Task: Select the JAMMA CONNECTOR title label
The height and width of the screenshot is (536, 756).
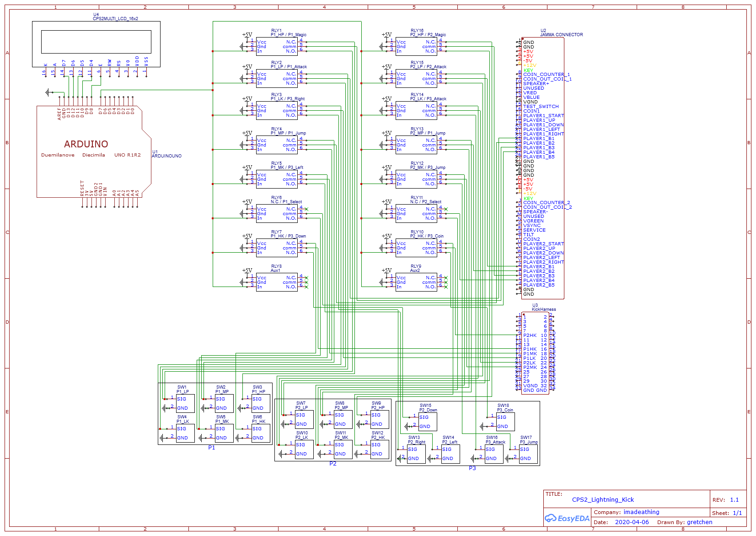Action: pyautogui.click(x=562, y=35)
